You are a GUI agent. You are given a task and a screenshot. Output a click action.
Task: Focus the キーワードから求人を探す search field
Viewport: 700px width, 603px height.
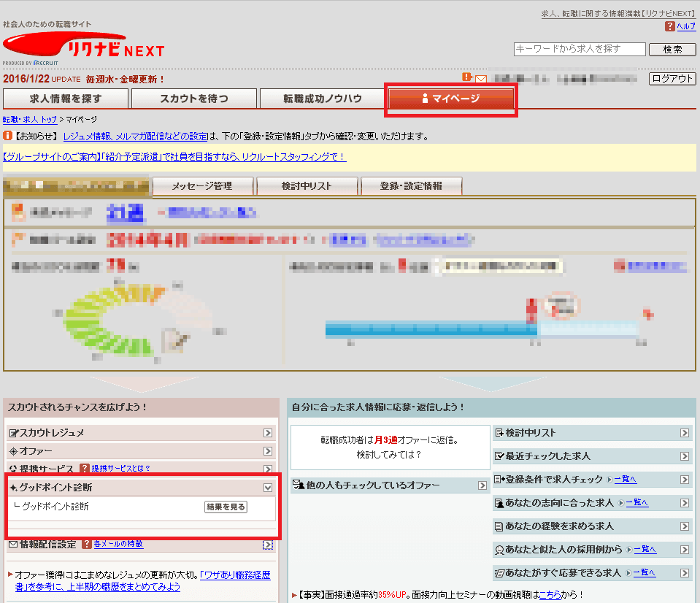[580, 49]
